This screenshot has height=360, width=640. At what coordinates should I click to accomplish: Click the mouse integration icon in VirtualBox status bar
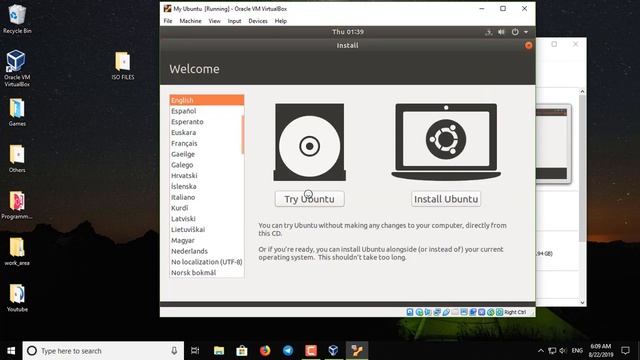pyautogui.click(x=491, y=312)
